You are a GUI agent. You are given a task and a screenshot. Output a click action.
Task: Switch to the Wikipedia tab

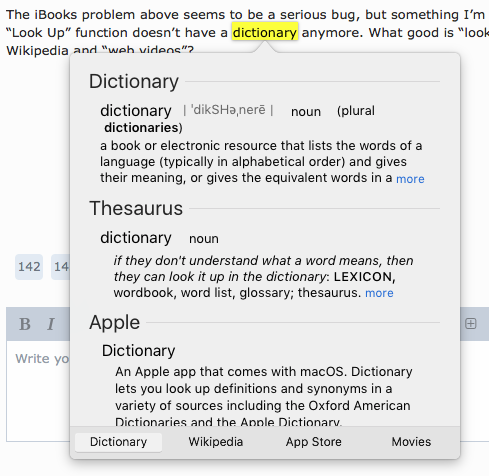point(216,442)
